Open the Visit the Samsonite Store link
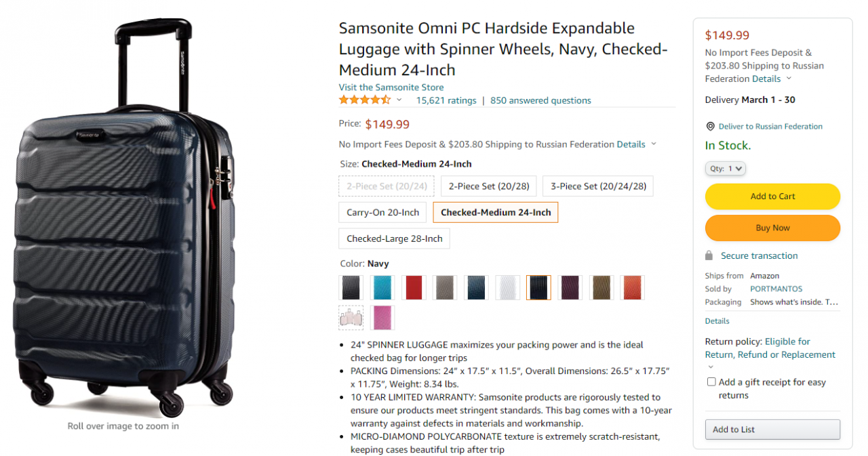 pos(391,87)
